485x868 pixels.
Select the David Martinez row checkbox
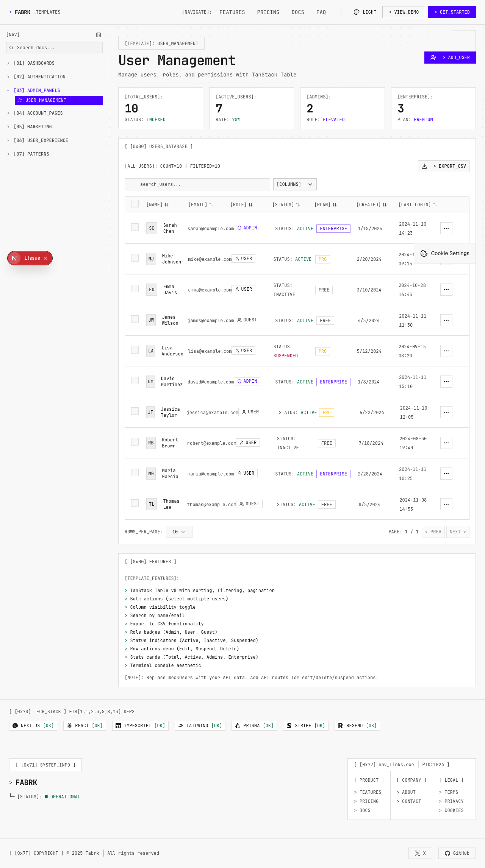pos(135,380)
